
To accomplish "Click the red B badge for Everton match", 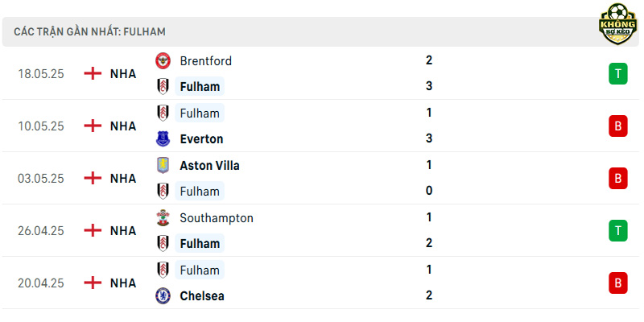I will pyautogui.click(x=617, y=126).
